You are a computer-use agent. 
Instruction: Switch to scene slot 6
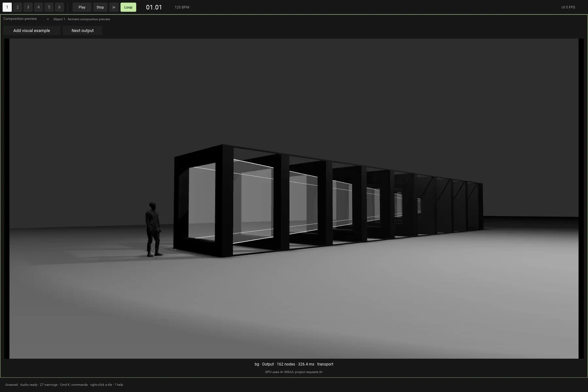tap(59, 7)
